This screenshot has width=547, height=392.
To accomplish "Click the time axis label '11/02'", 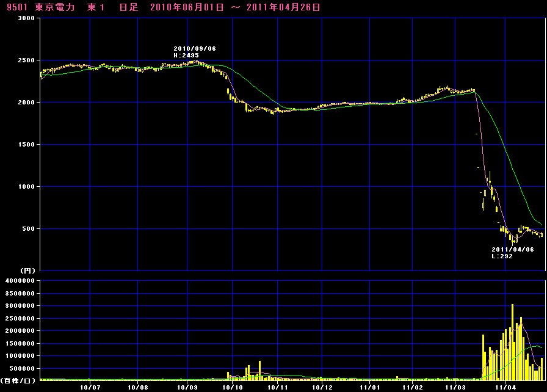I will coord(413,388).
